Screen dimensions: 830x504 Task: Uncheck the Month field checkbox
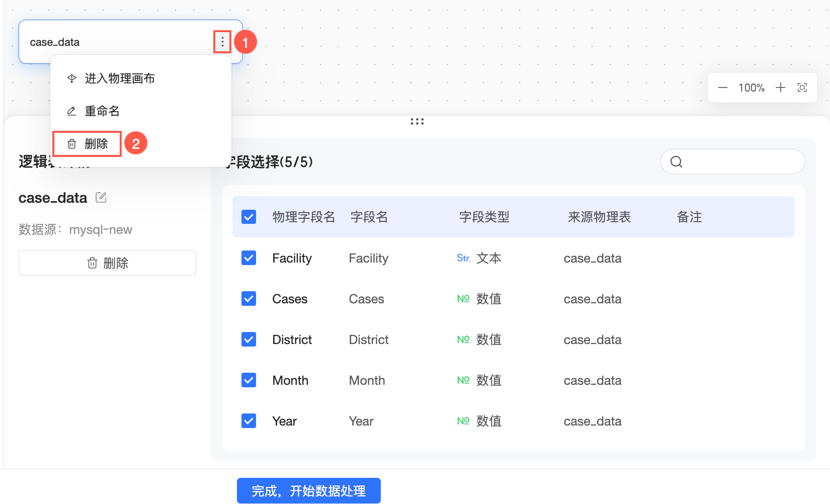(249, 380)
